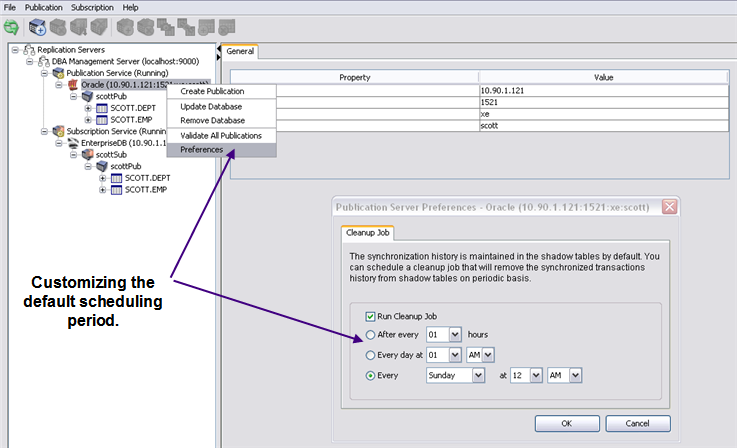Click the green Refresh toolbar icon

click(11, 27)
